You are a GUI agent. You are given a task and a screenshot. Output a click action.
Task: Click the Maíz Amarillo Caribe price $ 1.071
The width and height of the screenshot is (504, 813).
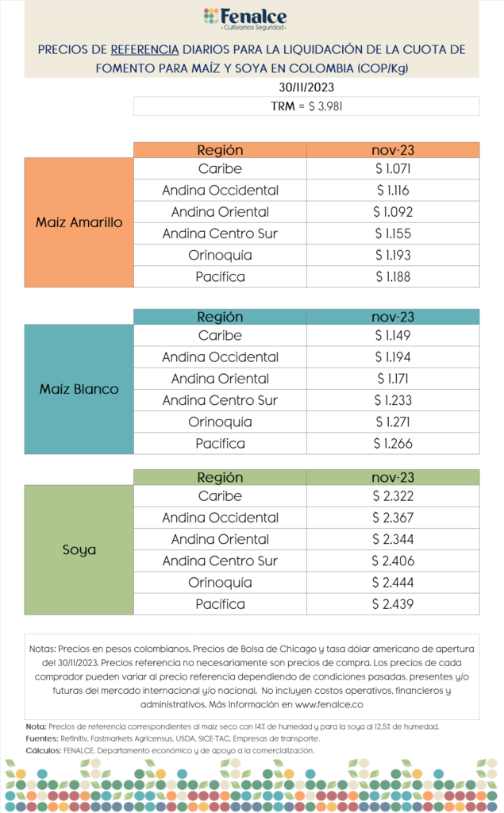[x=393, y=168]
